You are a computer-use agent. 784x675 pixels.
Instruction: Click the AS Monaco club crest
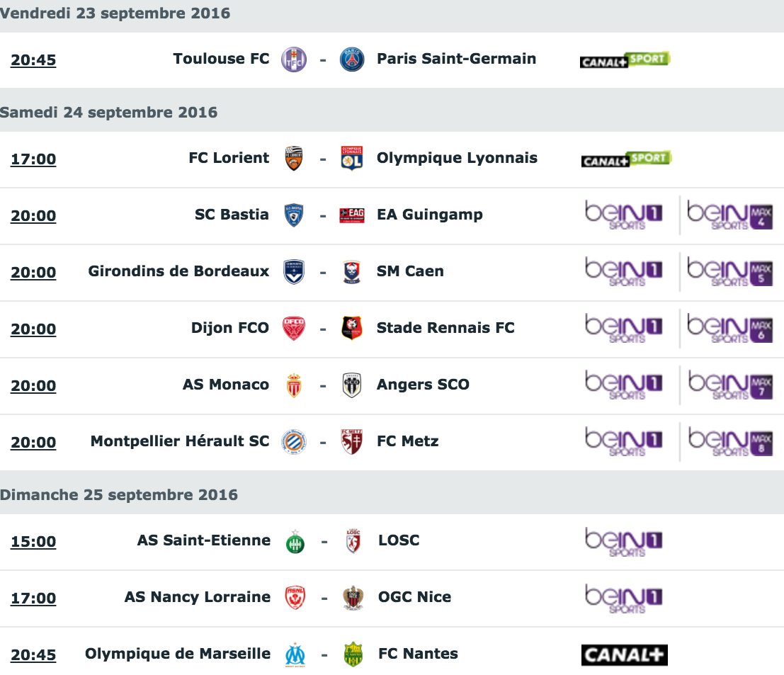[x=294, y=385]
